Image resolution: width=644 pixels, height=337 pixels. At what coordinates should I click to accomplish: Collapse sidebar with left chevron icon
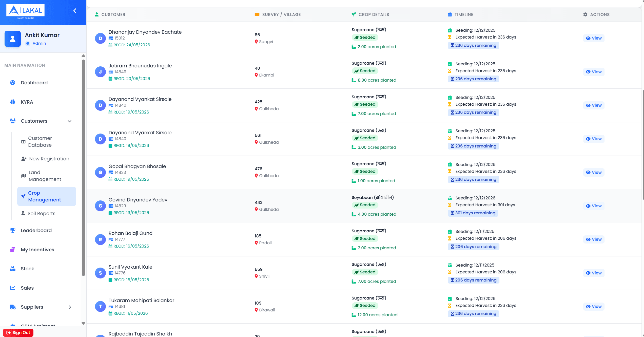[75, 11]
